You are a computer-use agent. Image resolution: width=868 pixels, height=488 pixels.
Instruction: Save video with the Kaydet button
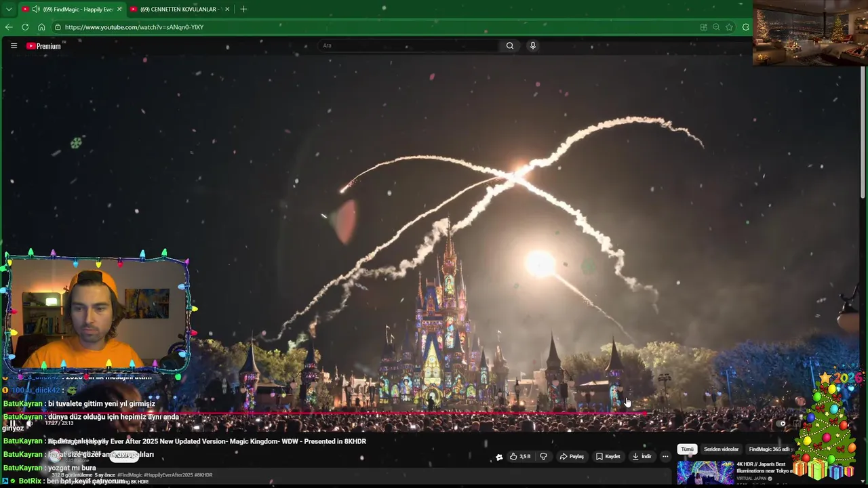[608, 456]
